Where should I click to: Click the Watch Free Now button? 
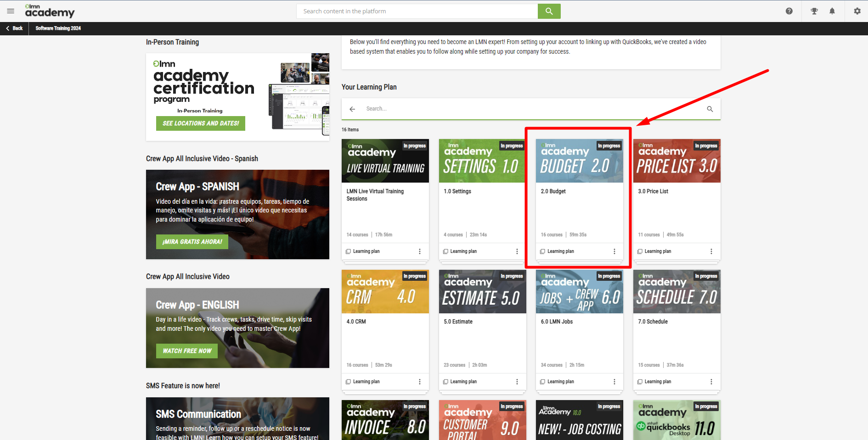tap(186, 351)
